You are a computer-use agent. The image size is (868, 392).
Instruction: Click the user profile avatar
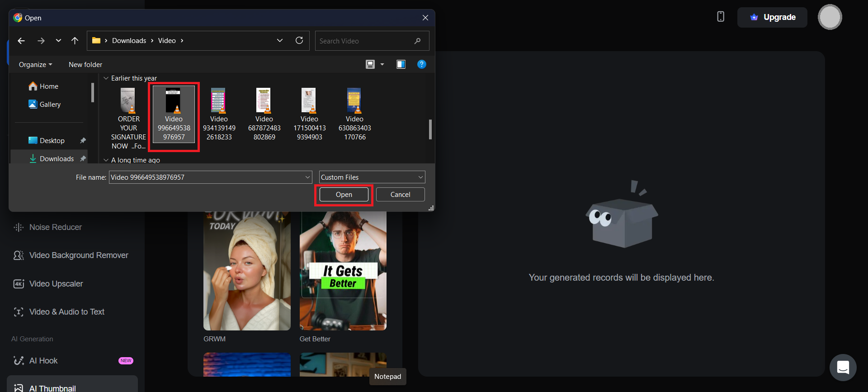(x=830, y=17)
